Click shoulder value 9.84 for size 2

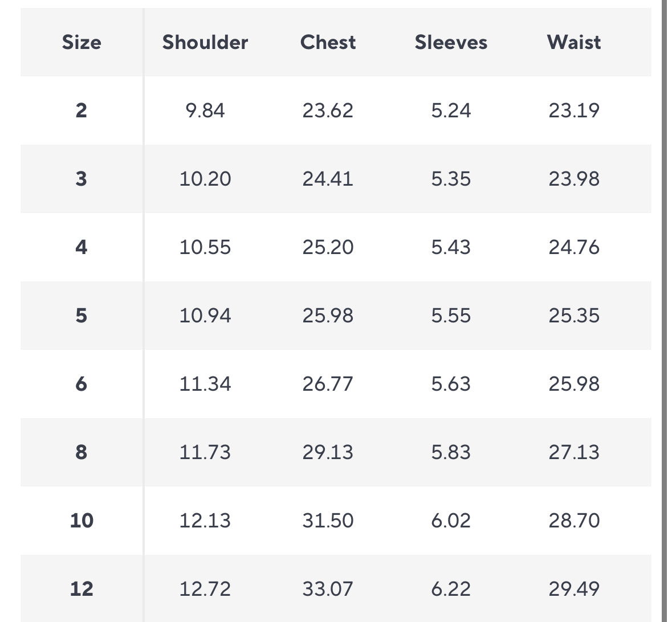pos(205,110)
